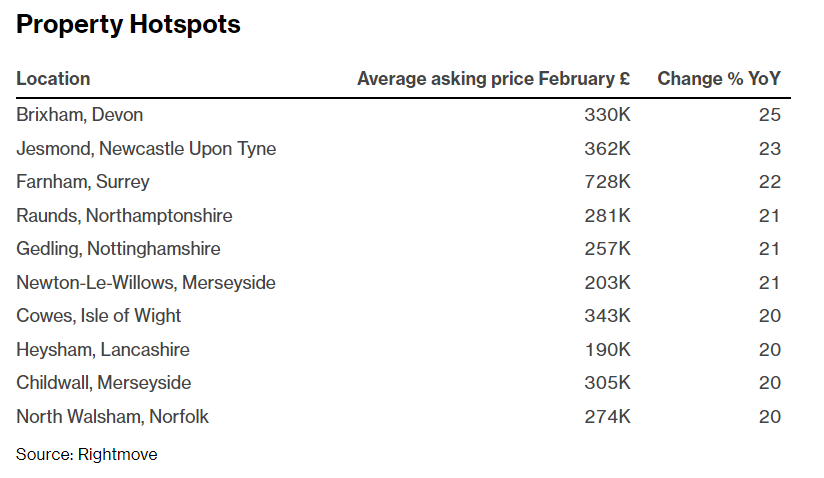The width and height of the screenshot is (824, 478).
Task: Click the 274K North Walsham price
Action: pyautogui.click(x=607, y=417)
